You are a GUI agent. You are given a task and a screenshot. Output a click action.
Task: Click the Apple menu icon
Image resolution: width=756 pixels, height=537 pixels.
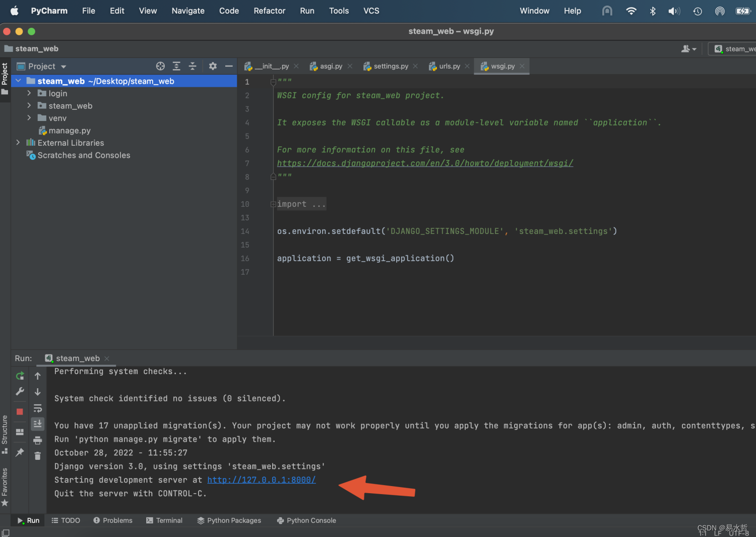[x=14, y=11]
